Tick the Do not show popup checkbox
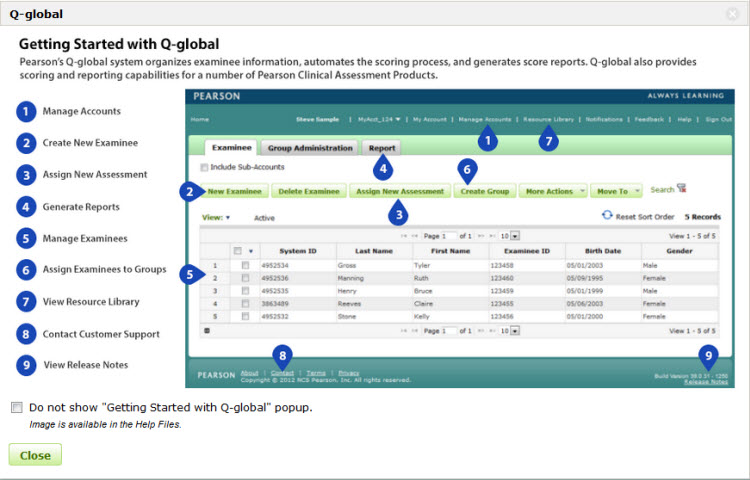The image size is (750, 480). (17, 407)
